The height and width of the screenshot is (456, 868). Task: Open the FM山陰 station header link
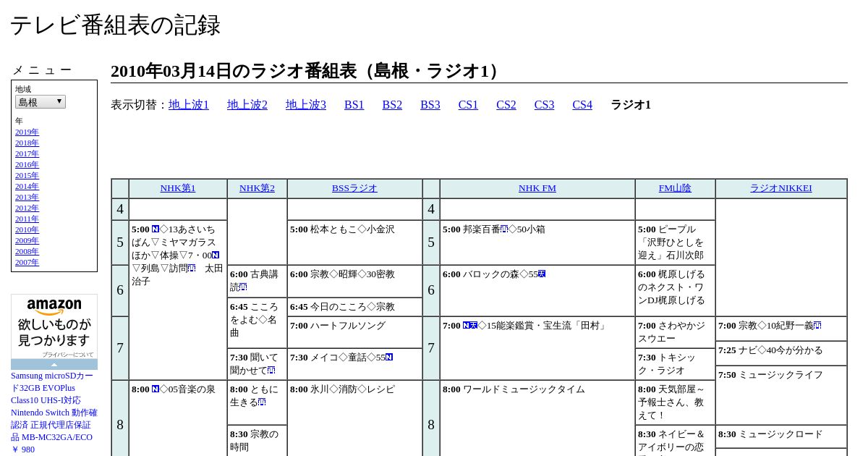(675, 188)
